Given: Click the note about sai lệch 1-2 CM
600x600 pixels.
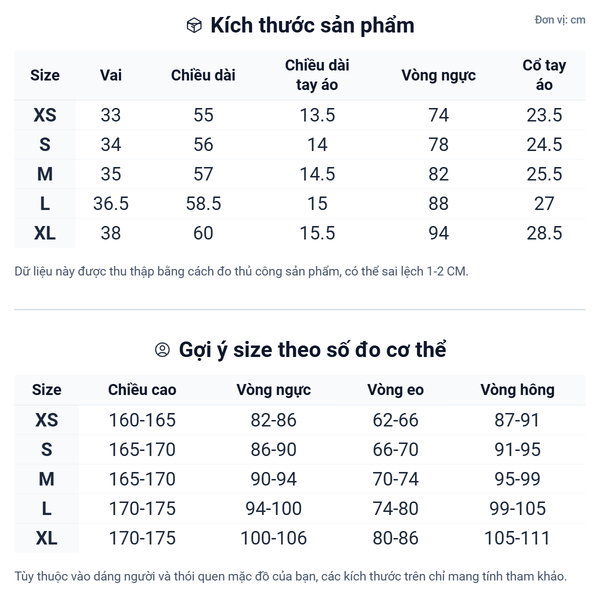Looking at the screenshot, I should [241, 271].
